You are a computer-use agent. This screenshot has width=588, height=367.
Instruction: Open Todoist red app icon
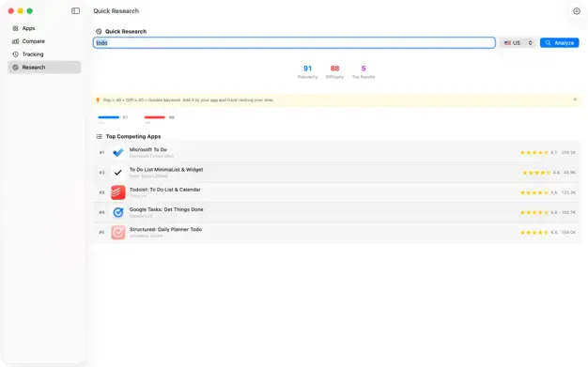pyautogui.click(x=118, y=192)
